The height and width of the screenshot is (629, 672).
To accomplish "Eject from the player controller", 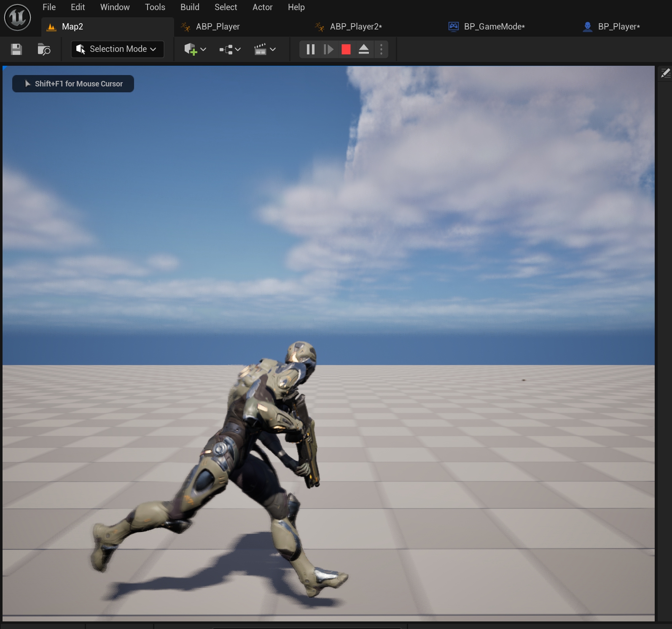I will [x=364, y=49].
